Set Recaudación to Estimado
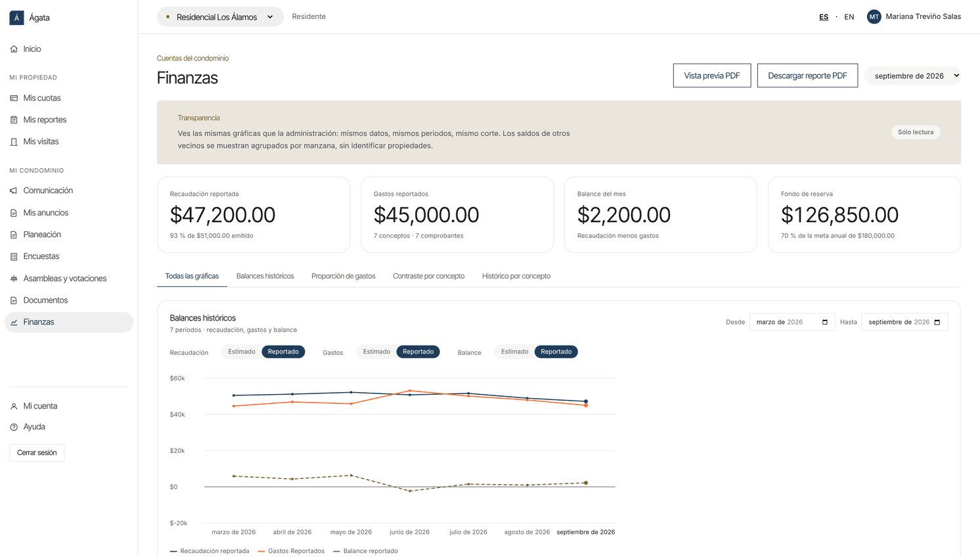Viewport: 980px width, 557px height. click(x=242, y=351)
